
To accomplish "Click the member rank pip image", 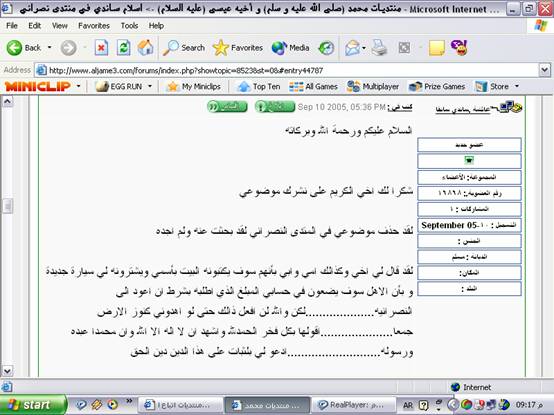I will pos(469,160).
